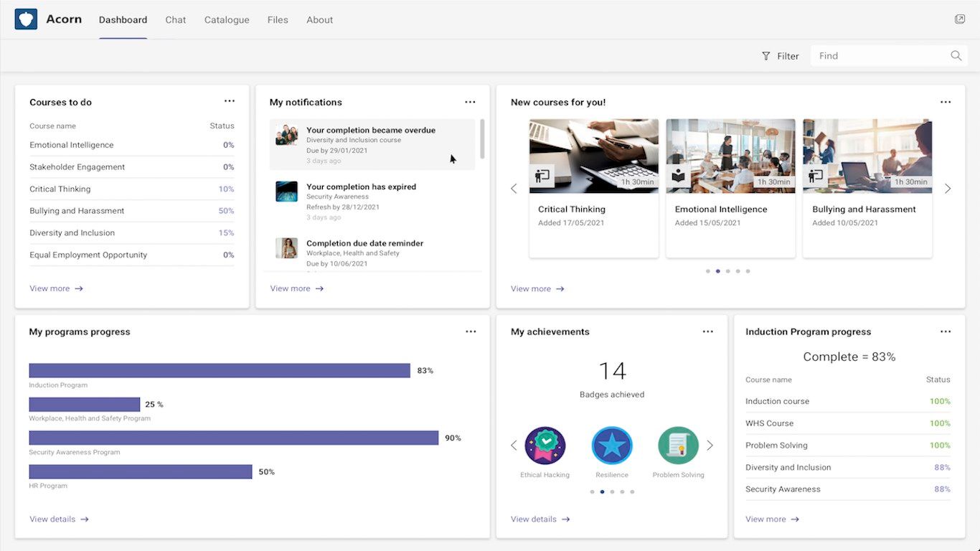Open 'Your completion became overdue' notification
Screen dimensions: 980x551
(372, 144)
